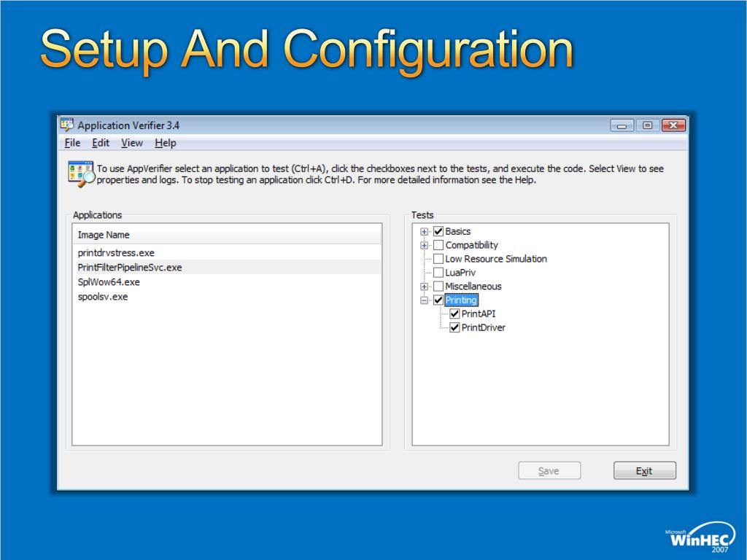Select the PrintDriver tree item label

coord(484,327)
